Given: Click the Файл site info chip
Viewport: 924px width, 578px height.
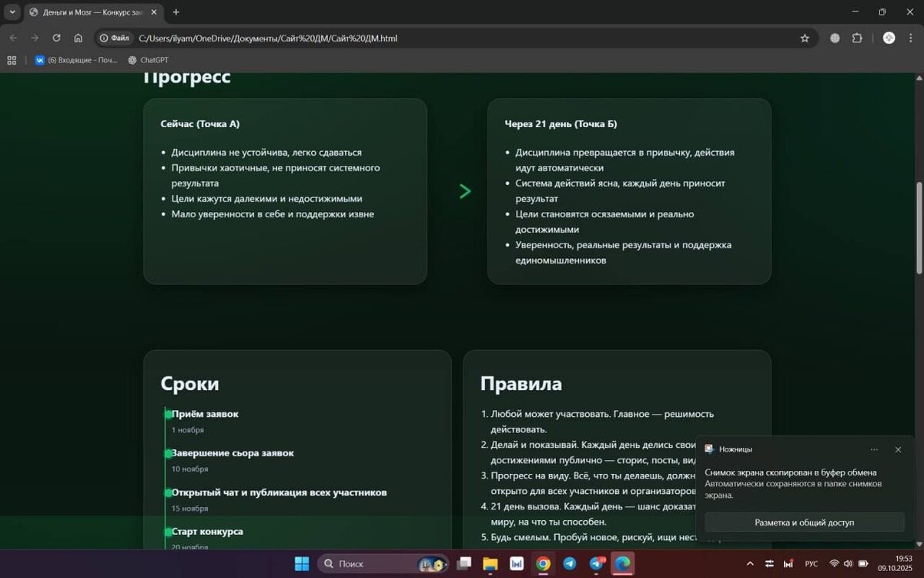Looking at the screenshot, I should 114,38.
